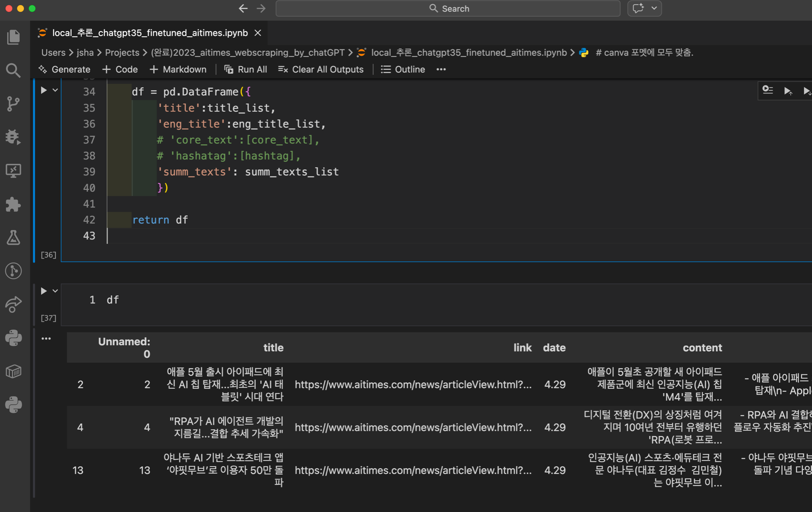
Task: Click the 'Unnamed: 0' column header
Action: (124, 348)
